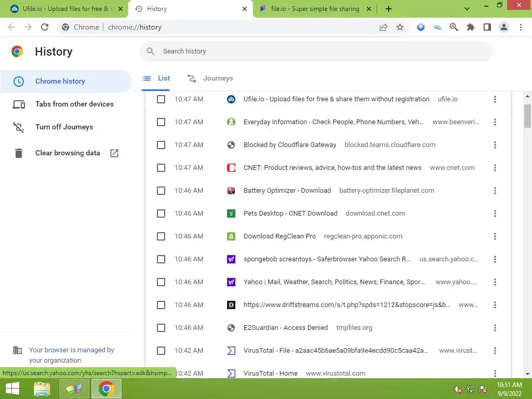Click the scrollbar down arrow
This screenshot has width=532, height=399.
click(528, 374)
